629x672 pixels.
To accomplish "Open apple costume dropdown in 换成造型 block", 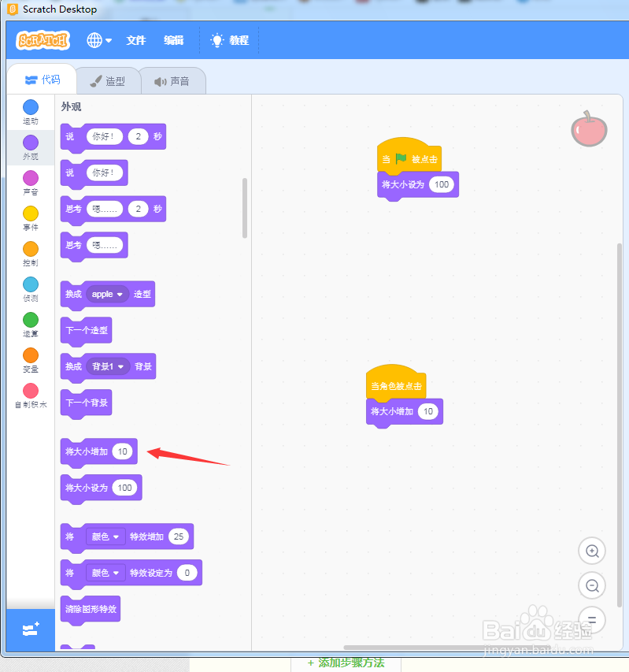I will pos(108,294).
